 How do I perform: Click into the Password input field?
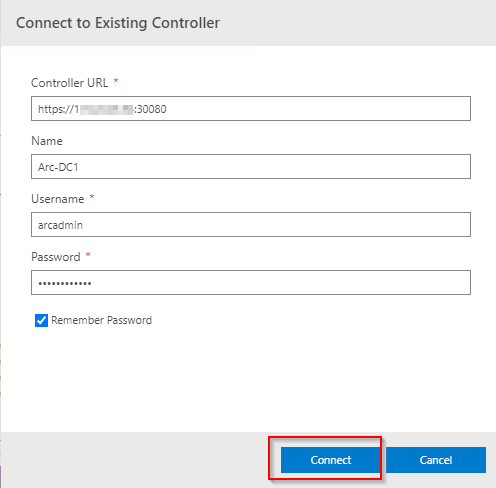[x=251, y=283]
